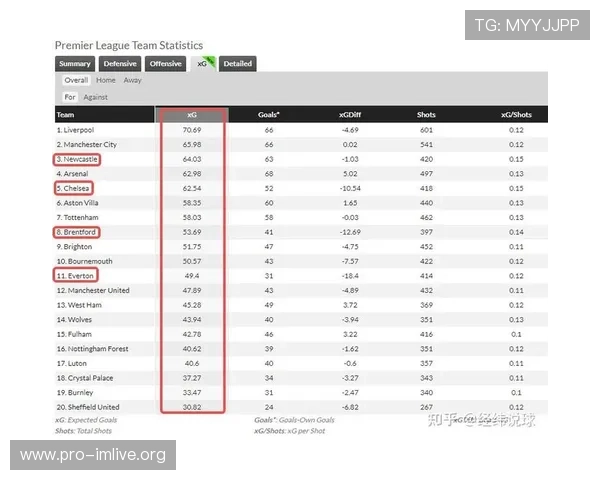Click Chelsea's xGDiff value -10.54
This screenshot has width=600, height=480.
point(350,188)
